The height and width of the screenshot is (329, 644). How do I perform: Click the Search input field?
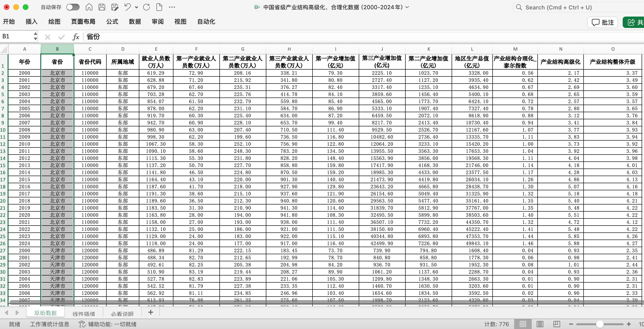(575, 7)
